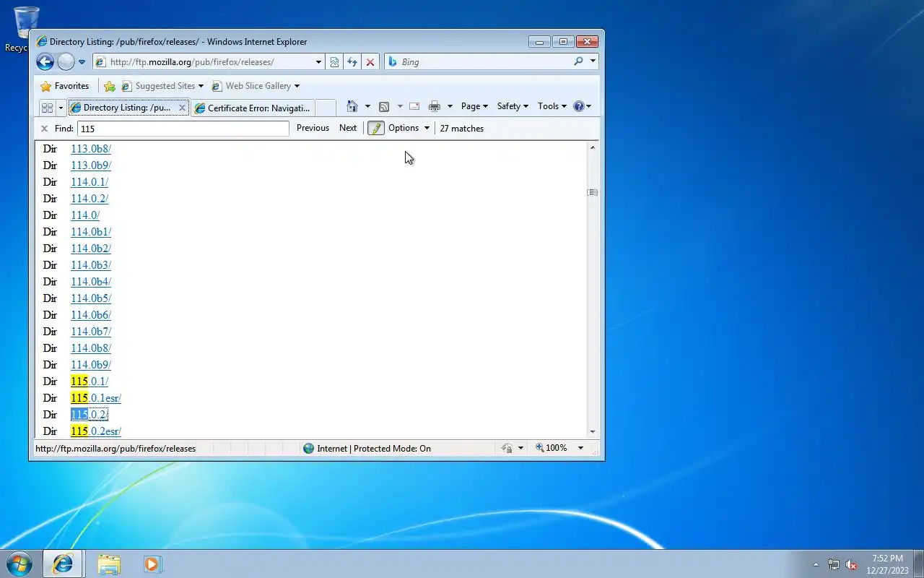Open the Safety menu
The image size is (924, 578).
pos(513,106)
